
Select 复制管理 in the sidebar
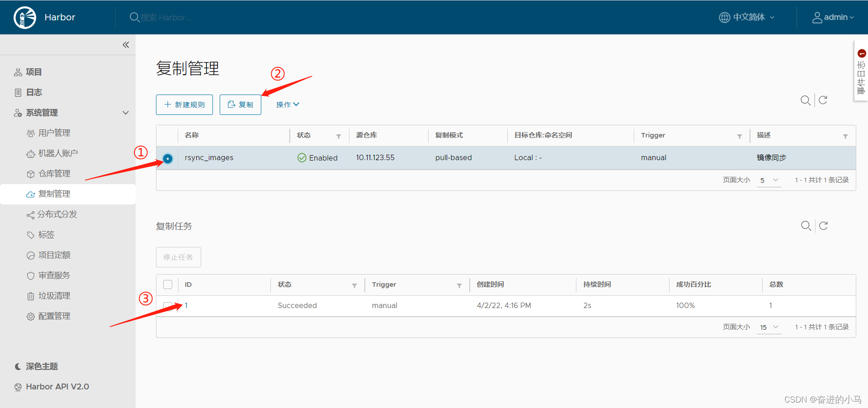point(68,194)
